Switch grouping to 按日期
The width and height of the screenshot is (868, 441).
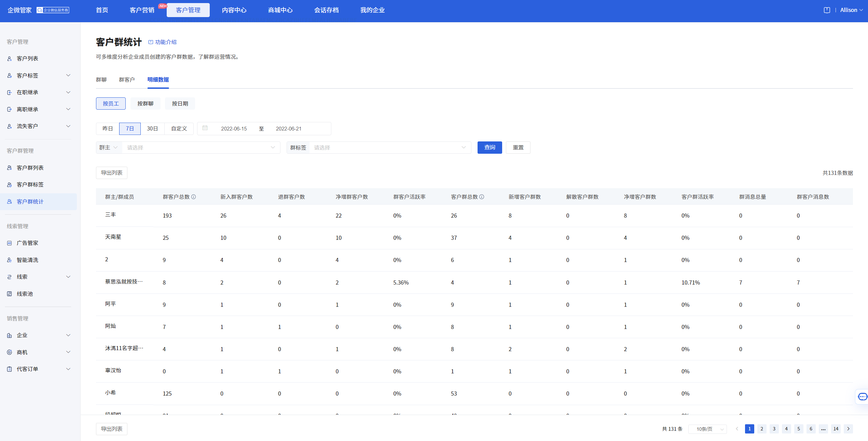click(180, 104)
